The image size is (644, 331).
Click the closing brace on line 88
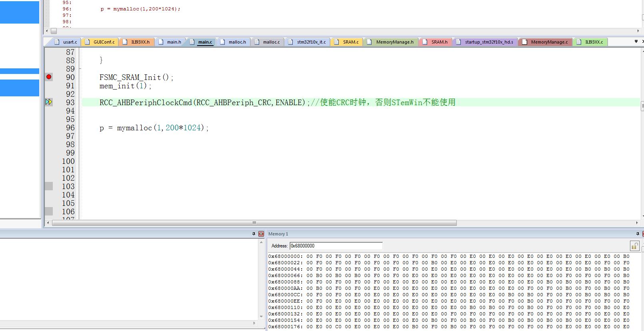pyautogui.click(x=101, y=60)
